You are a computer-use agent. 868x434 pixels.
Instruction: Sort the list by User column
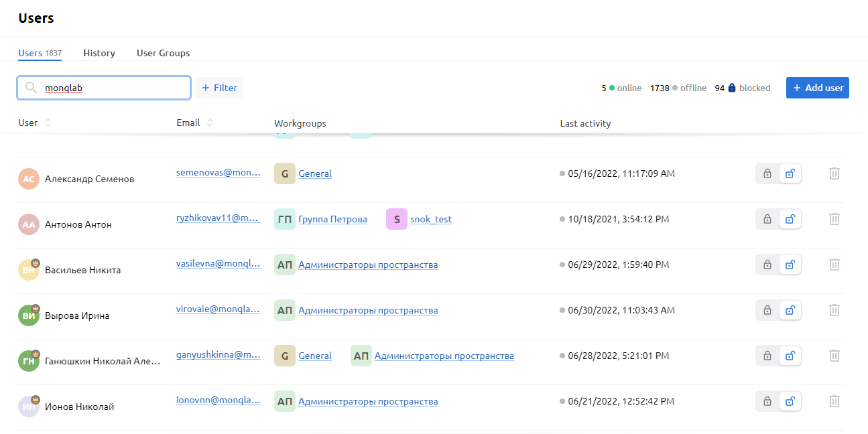click(x=48, y=123)
